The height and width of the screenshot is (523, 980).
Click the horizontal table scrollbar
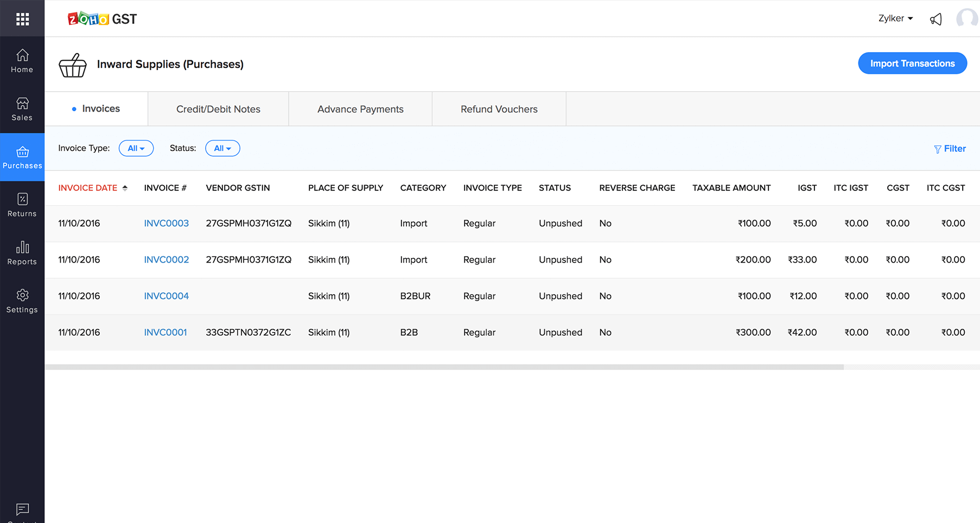pyautogui.click(x=444, y=367)
